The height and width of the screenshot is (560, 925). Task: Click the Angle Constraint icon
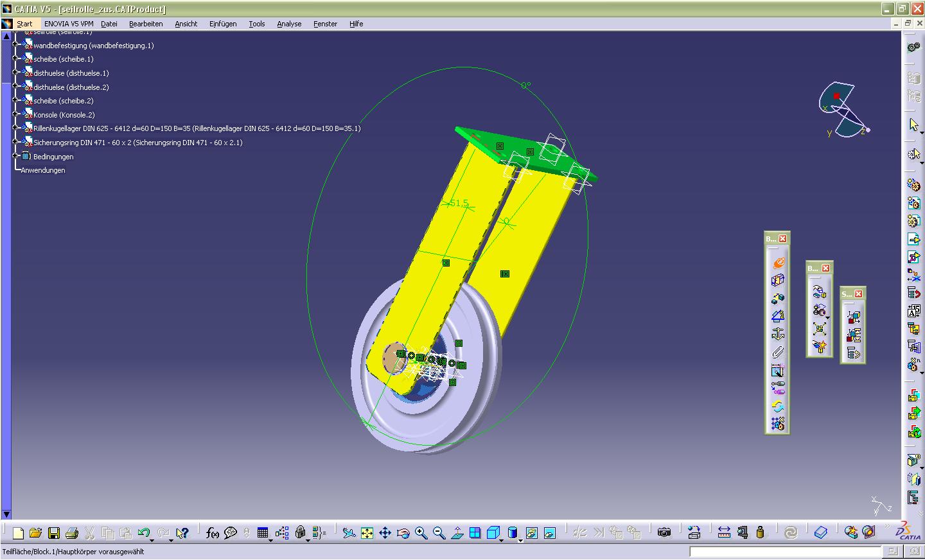point(778,316)
